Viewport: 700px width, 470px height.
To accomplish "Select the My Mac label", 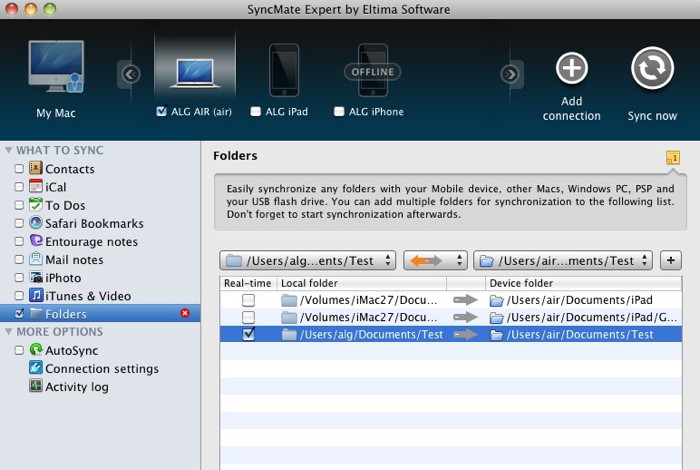I will click(56, 113).
